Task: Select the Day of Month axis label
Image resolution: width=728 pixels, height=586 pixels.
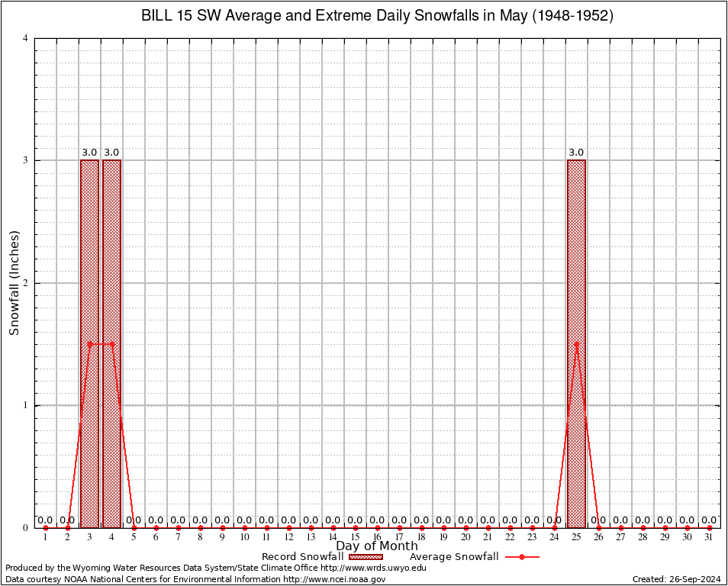Action: point(377,546)
